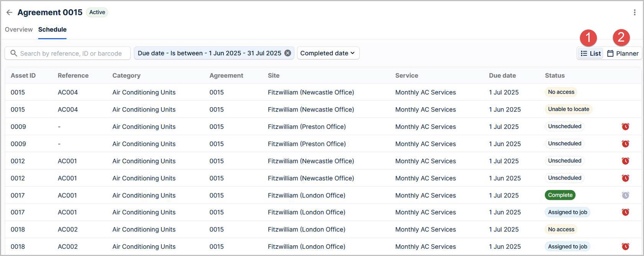This screenshot has width=644, height=256.
Task: Click the Category column header
Action: pyautogui.click(x=127, y=75)
